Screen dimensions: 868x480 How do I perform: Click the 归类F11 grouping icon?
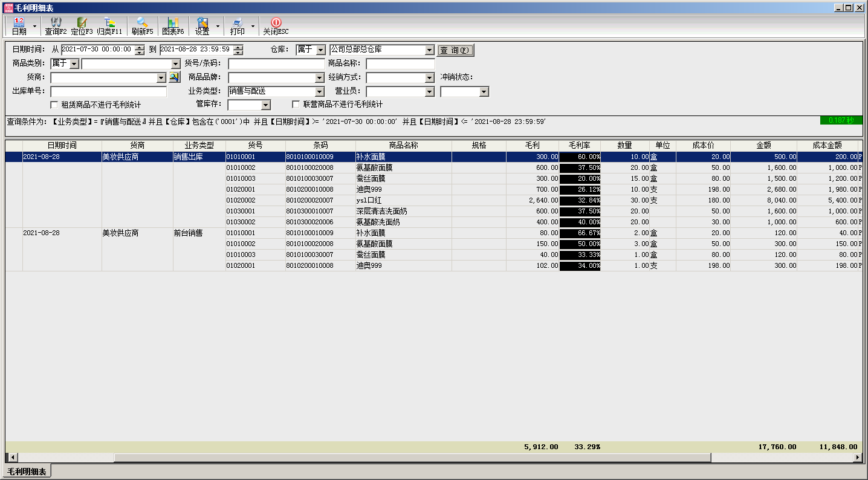coord(109,27)
